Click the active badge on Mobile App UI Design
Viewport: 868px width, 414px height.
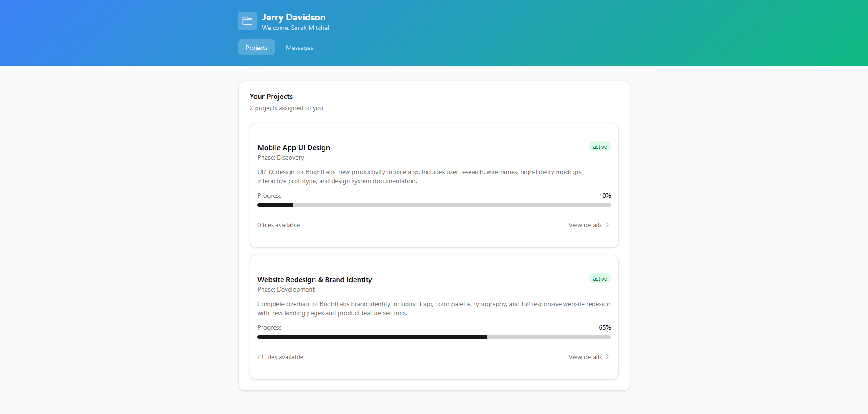coord(599,146)
